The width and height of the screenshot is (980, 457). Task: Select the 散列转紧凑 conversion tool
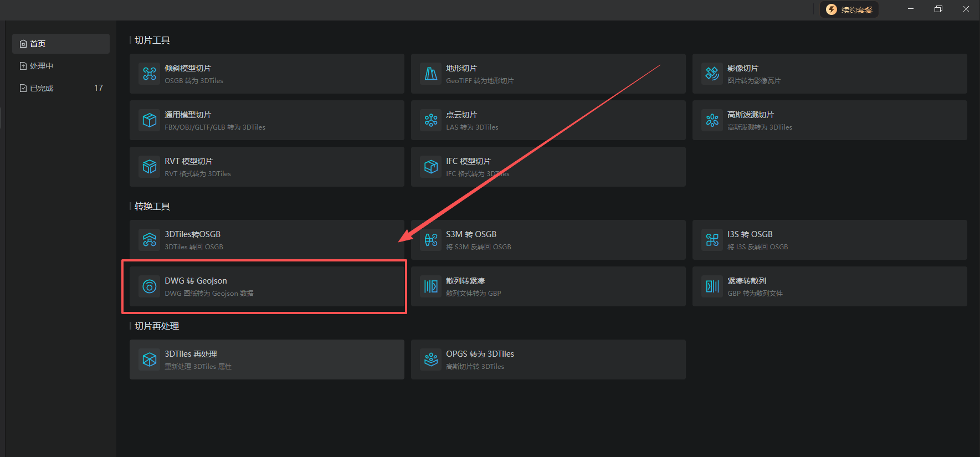tap(548, 286)
